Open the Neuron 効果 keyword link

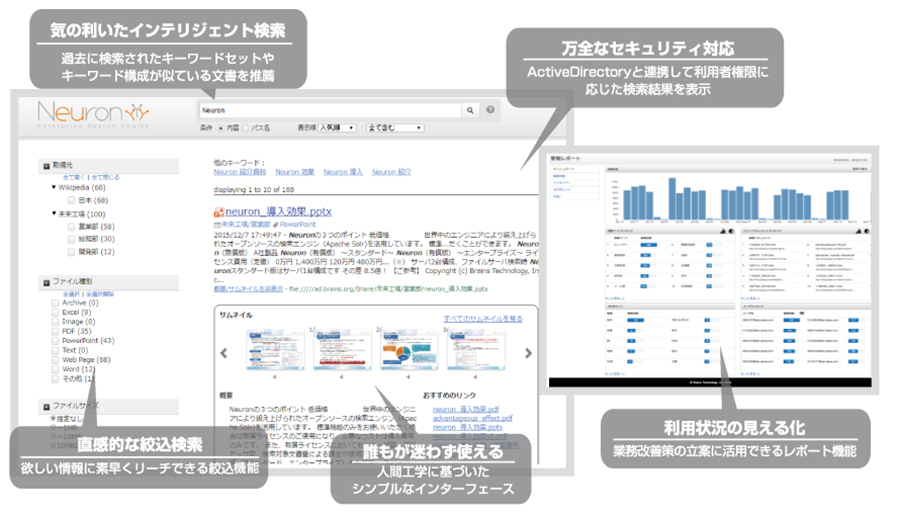(294, 172)
